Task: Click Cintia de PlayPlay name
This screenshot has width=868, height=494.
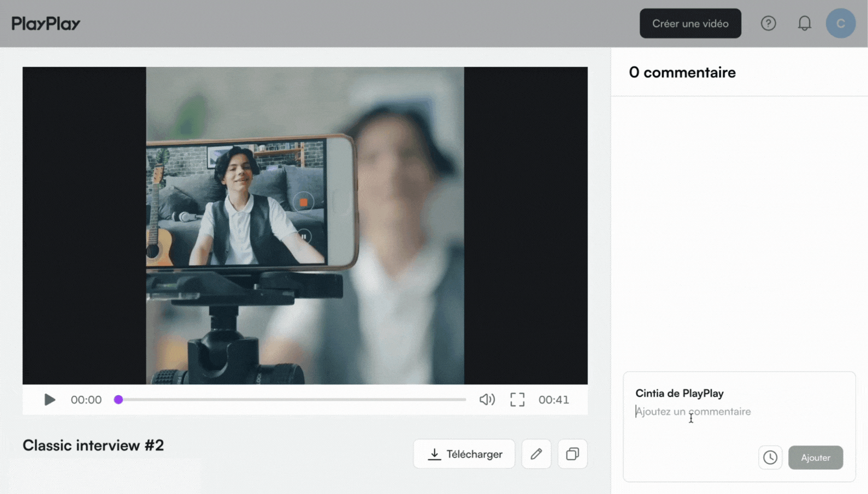Action: tap(679, 393)
